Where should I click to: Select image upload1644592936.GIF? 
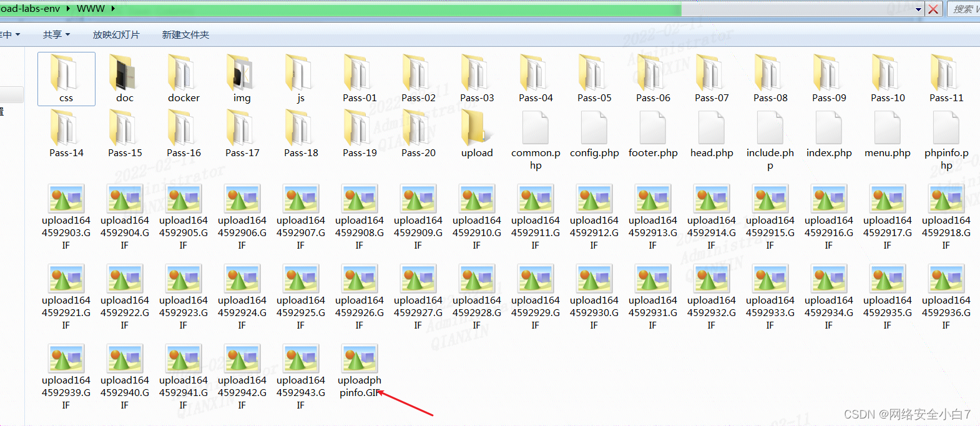pos(946,297)
